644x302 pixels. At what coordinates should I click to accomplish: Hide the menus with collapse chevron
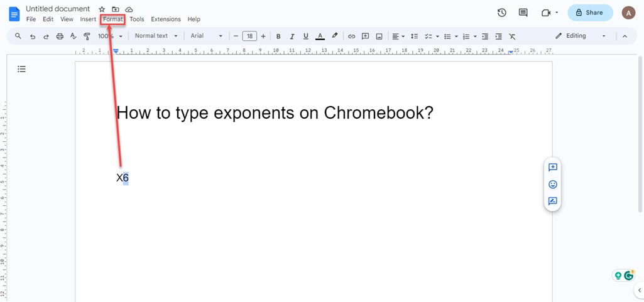625,36
